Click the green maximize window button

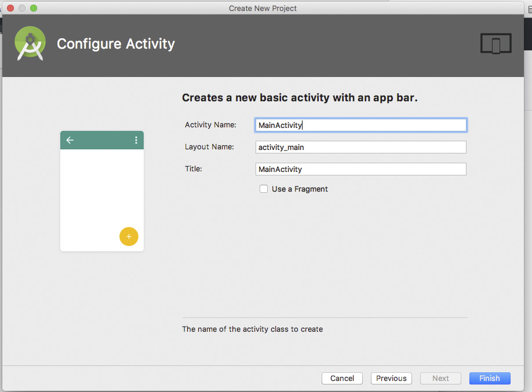tap(34, 8)
